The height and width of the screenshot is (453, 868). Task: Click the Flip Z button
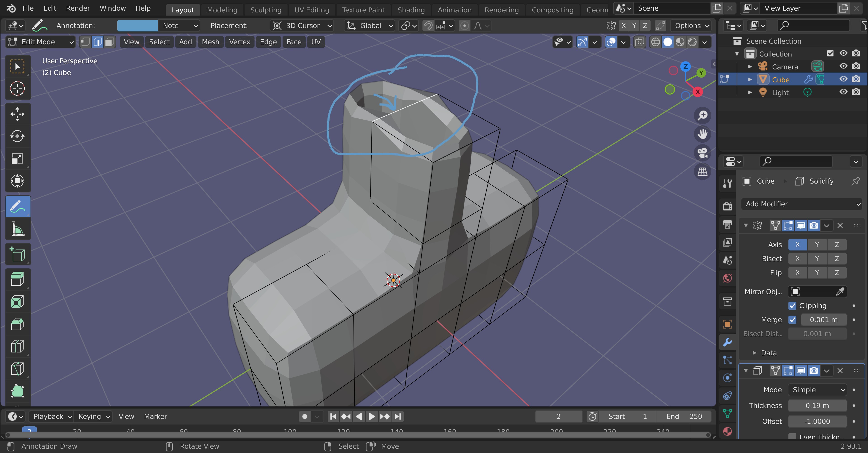point(837,273)
